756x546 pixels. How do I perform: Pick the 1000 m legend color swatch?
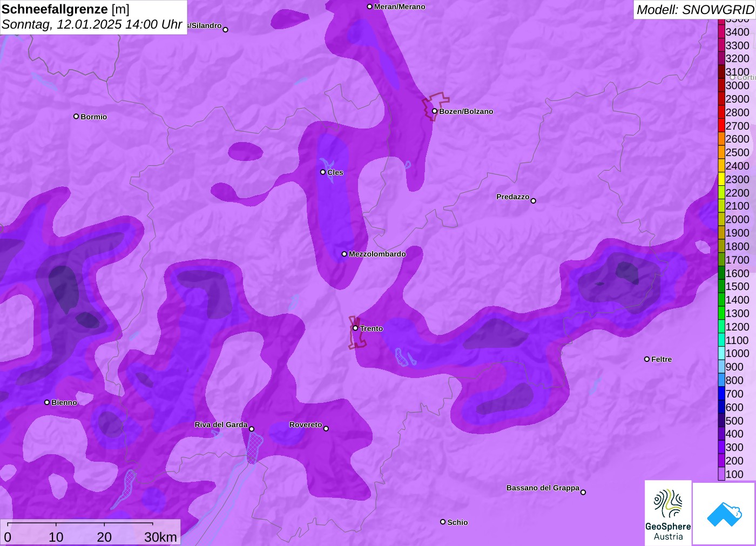click(x=721, y=353)
